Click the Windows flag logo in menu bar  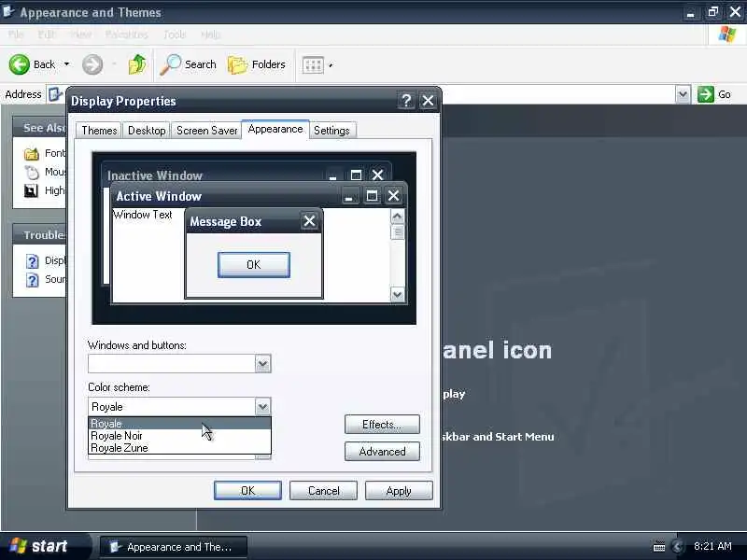coord(727,35)
